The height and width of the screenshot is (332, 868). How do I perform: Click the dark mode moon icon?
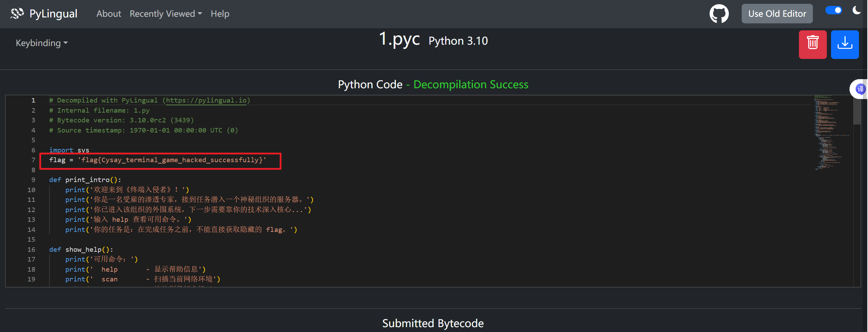coord(856,10)
